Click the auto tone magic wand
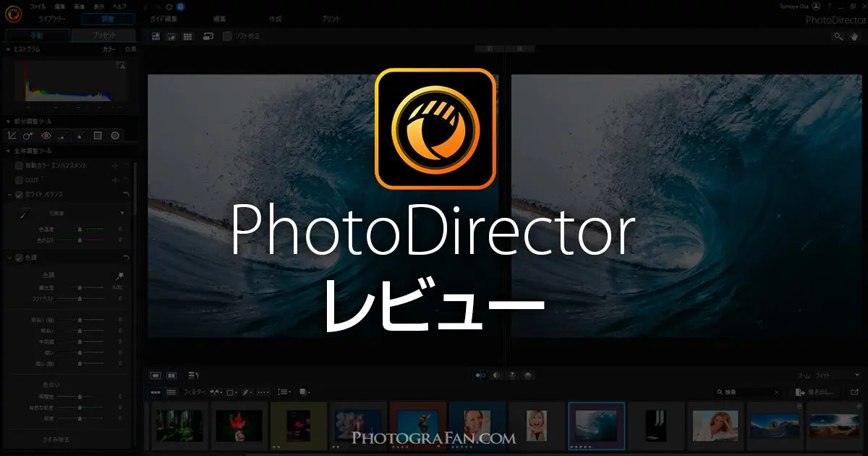868x456 pixels. click(x=121, y=276)
